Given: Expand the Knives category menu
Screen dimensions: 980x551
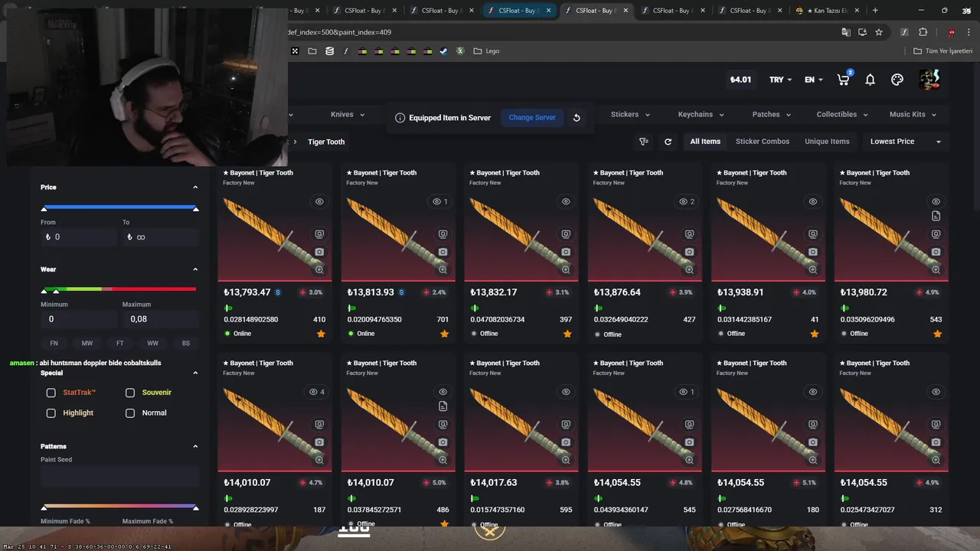Looking at the screenshot, I should (347, 115).
